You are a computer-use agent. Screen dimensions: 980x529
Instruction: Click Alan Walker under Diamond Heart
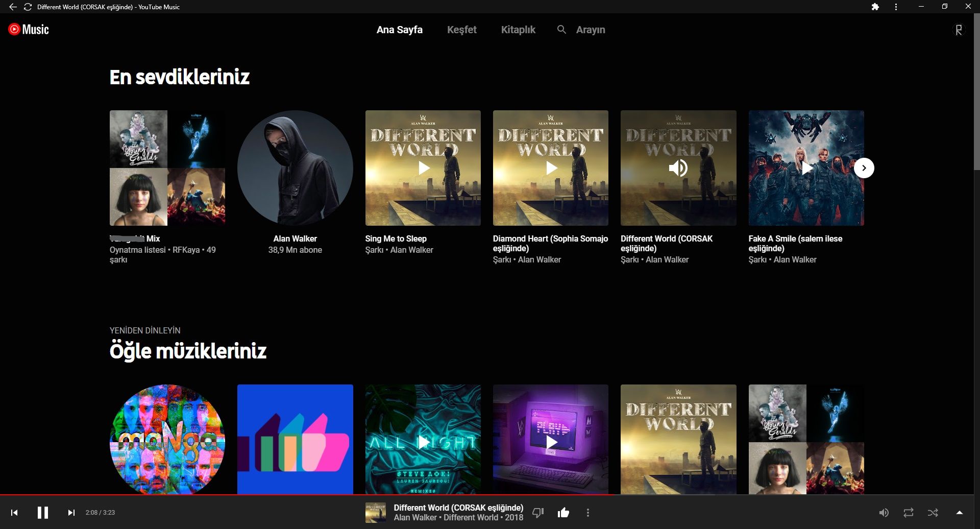tap(540, 259)
